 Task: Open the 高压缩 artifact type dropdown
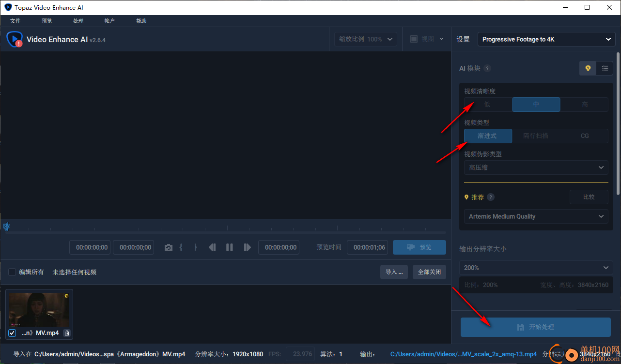(x=536, y=167)
